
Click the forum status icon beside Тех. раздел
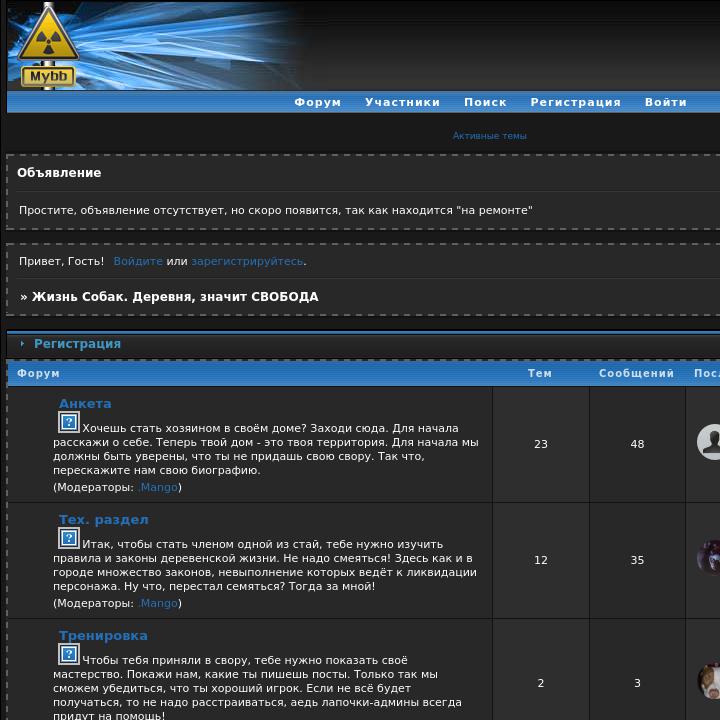pos(69,538)
